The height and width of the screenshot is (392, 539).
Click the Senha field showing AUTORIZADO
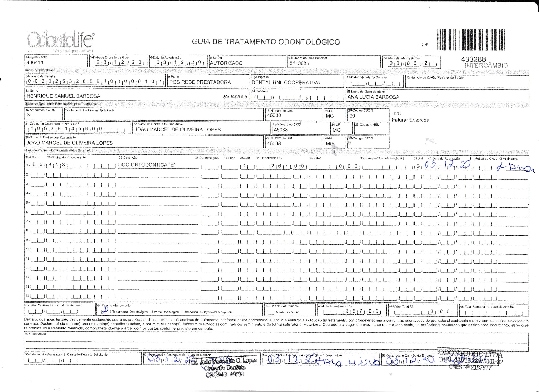coord(226,63)
